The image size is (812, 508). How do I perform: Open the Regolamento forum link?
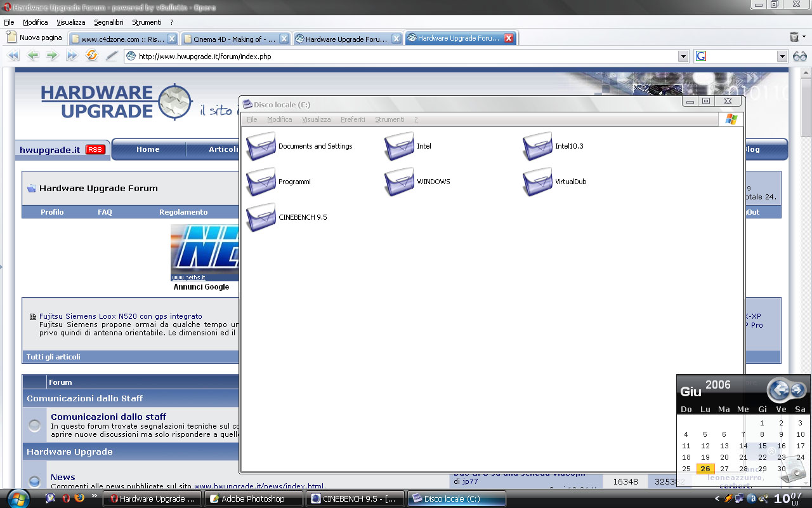pos(183,212)
